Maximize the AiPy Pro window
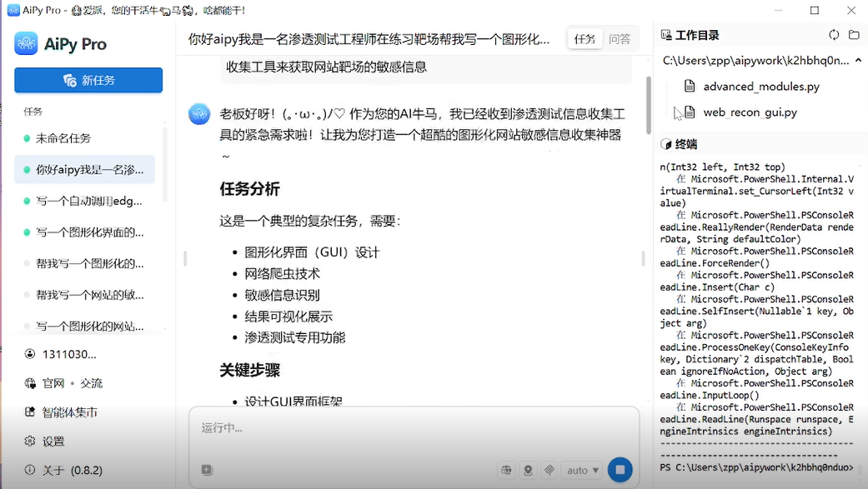868x489 pixels. tap(815, 10)
